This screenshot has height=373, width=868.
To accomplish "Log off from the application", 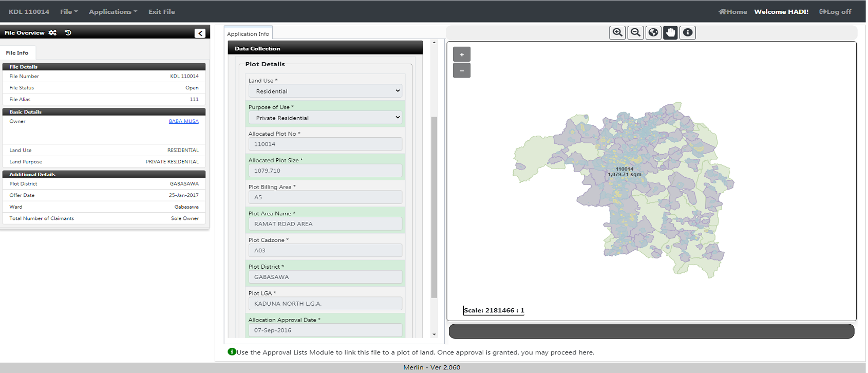I will 835,11.
